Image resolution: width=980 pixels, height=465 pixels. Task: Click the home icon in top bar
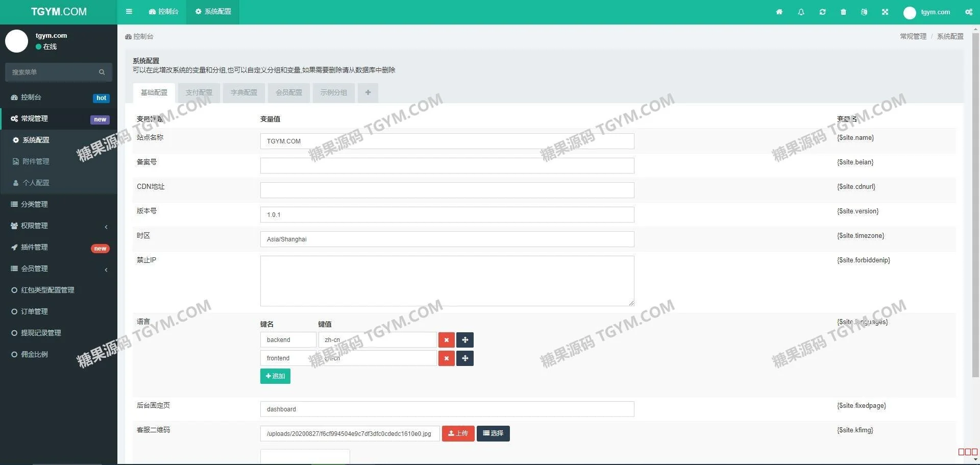coord(779,12)
